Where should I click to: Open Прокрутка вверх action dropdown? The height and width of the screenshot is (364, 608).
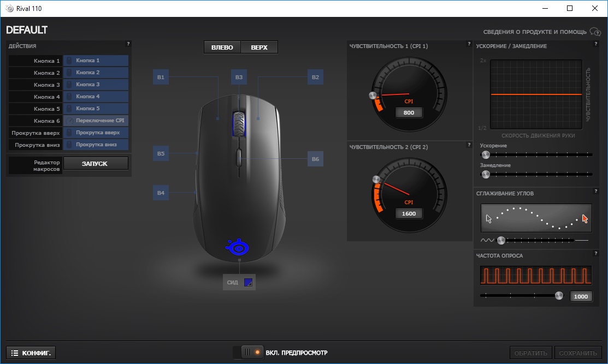96,133
